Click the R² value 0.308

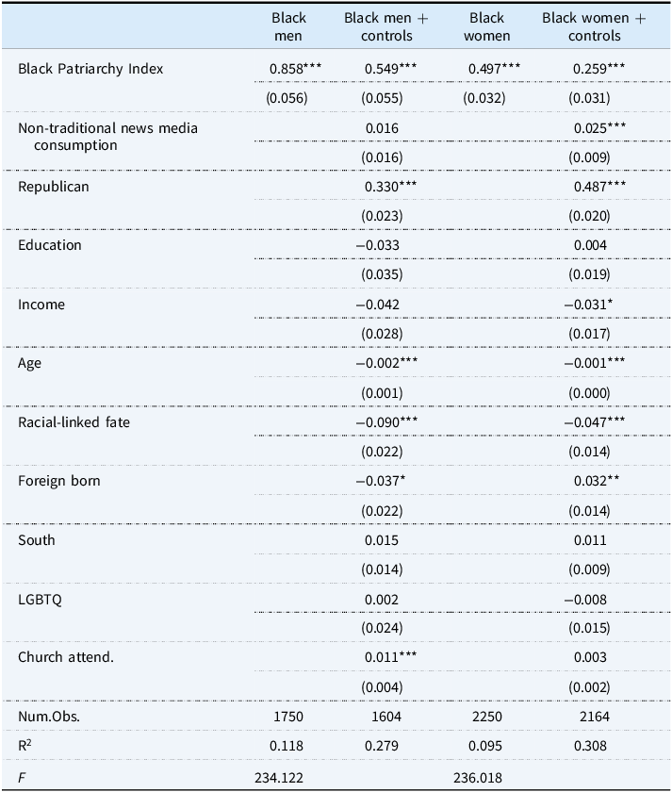coord(590,746)
